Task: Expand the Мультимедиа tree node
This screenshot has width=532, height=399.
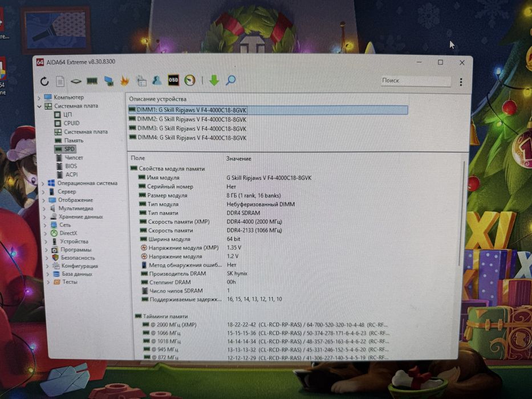Action: 44,209
